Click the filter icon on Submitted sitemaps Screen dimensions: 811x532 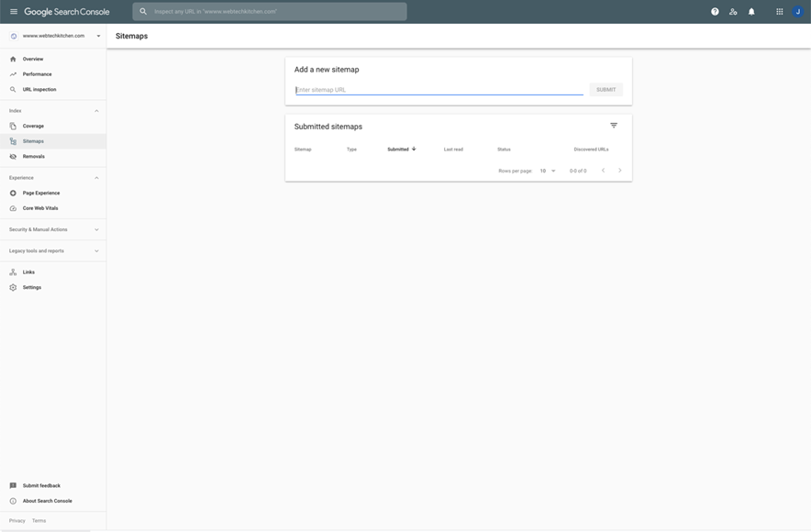pos(611,124)
